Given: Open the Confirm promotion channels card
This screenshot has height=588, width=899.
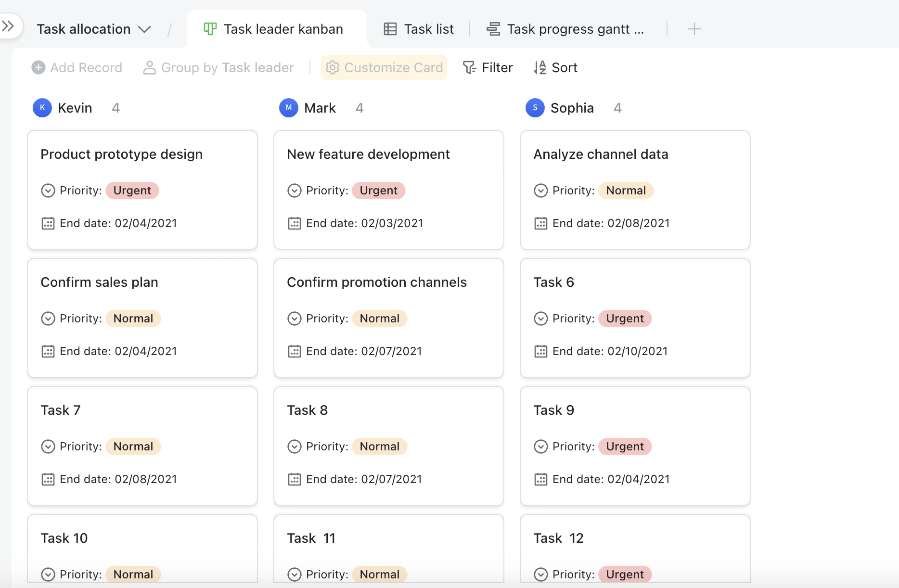Looking at the screenshot, I should [x=388, y=318].
